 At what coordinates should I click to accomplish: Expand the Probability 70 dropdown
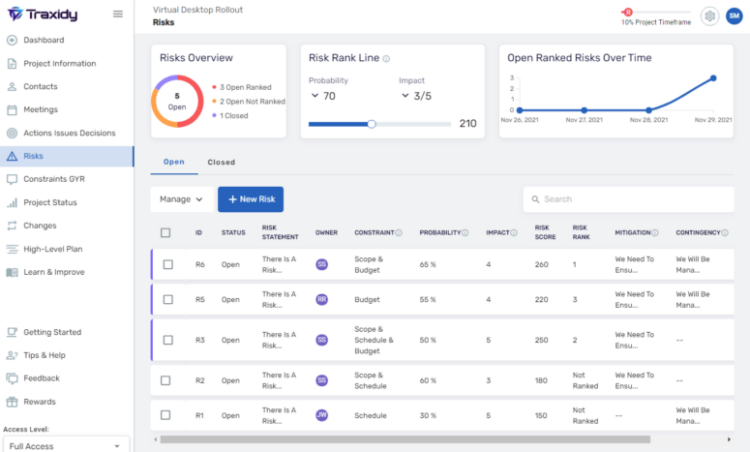(323, 96)
